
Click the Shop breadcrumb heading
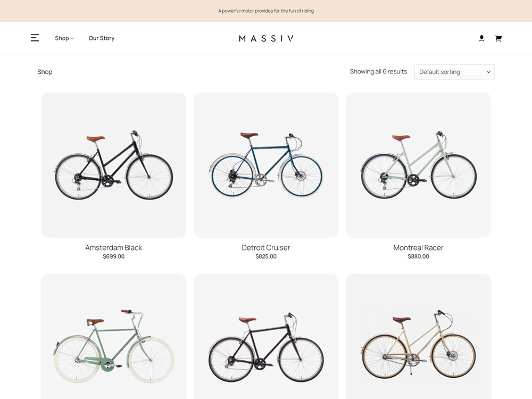tap(45, 72)
